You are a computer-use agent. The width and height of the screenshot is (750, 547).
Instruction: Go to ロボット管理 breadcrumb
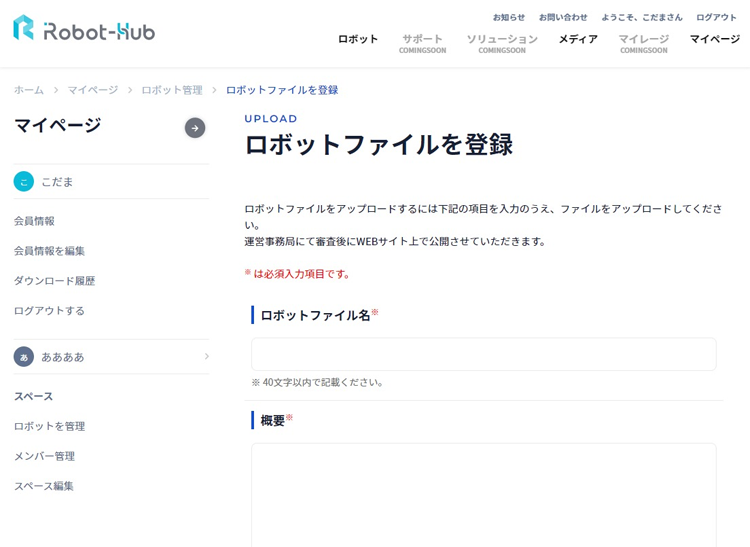click(x=172, y=90)
